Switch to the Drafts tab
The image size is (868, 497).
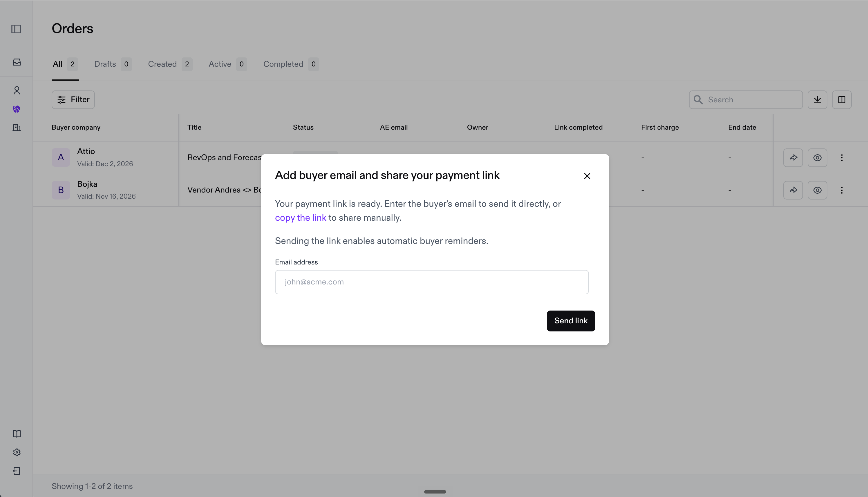point(113,64)
